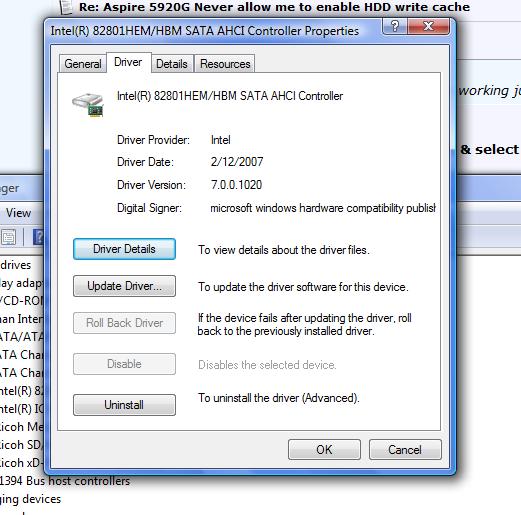Viewport: 521px width, 515px height.
Task: Click the blue help toolbar icon in Device Manager
Action: point(38,237)
